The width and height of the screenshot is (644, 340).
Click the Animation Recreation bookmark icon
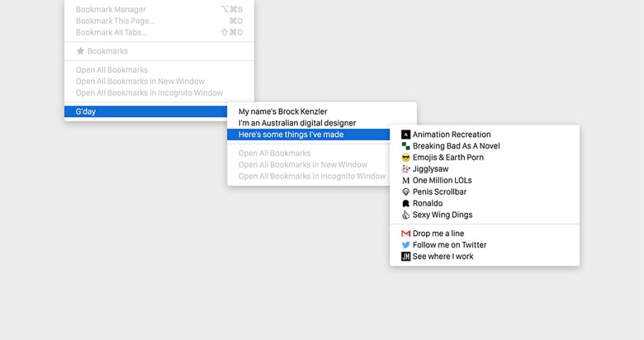[405, 135]
